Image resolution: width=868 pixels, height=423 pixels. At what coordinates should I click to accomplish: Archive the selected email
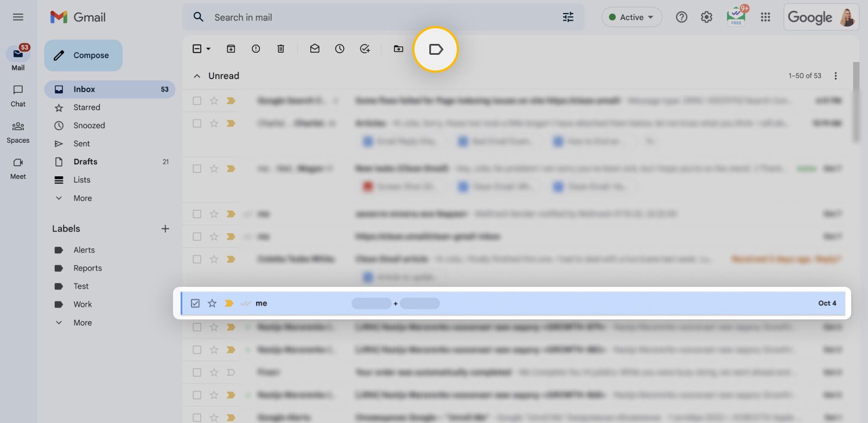(x=231, y=49)
